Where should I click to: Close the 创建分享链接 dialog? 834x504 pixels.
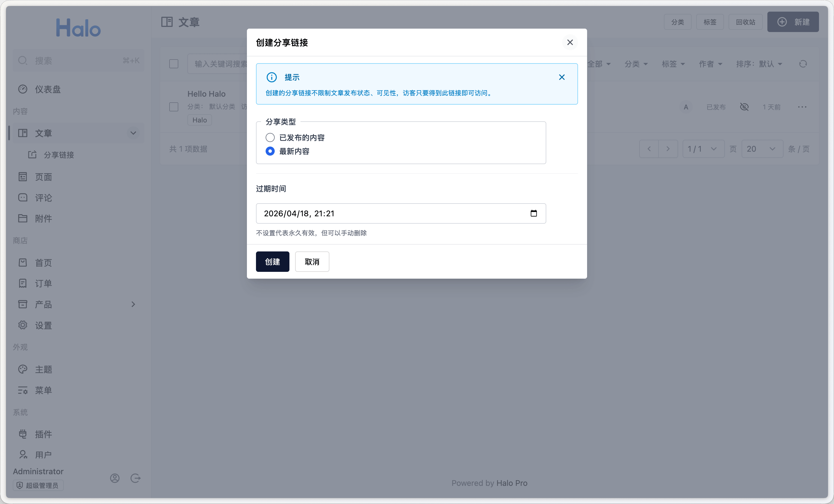570,42
